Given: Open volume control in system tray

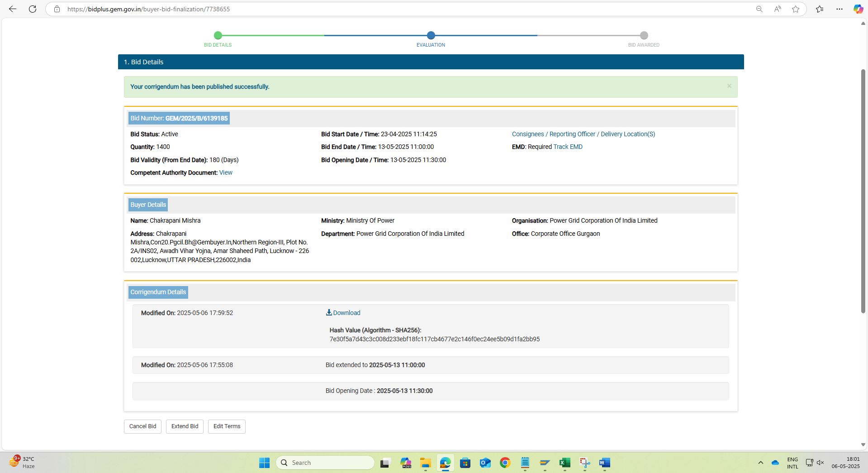Looking at the screenshot, I should tap(821, 463).
